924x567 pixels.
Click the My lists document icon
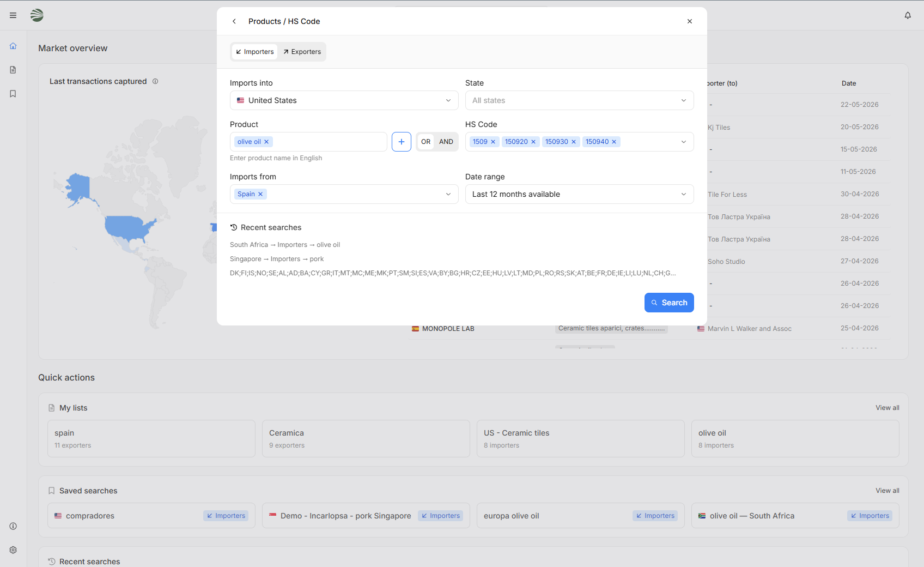coord(52,408)
